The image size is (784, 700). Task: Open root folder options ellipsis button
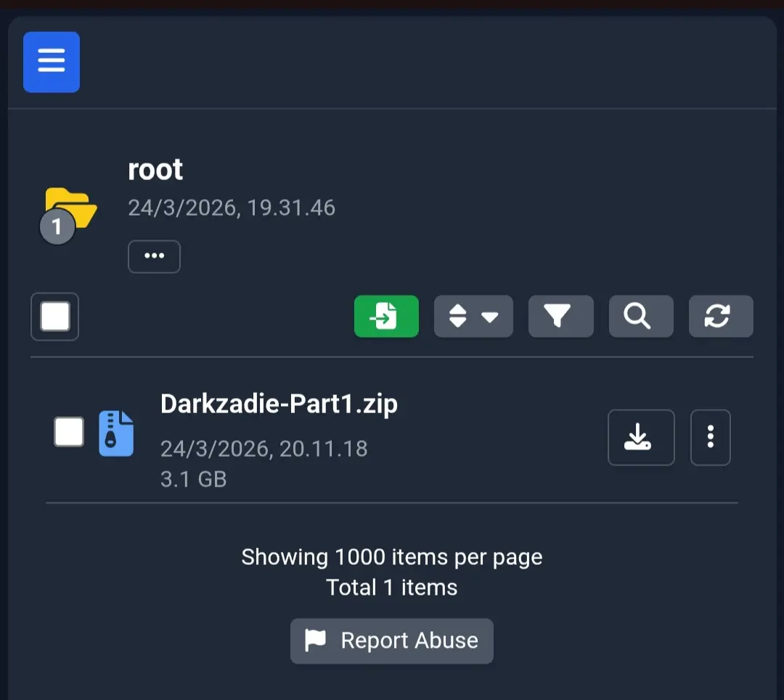154,256
